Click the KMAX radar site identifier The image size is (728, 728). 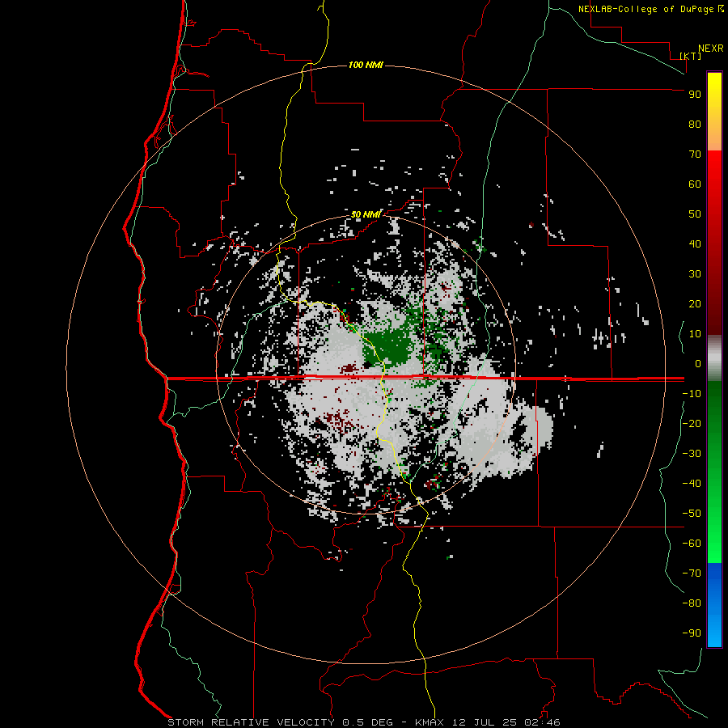tap(429, 722)
